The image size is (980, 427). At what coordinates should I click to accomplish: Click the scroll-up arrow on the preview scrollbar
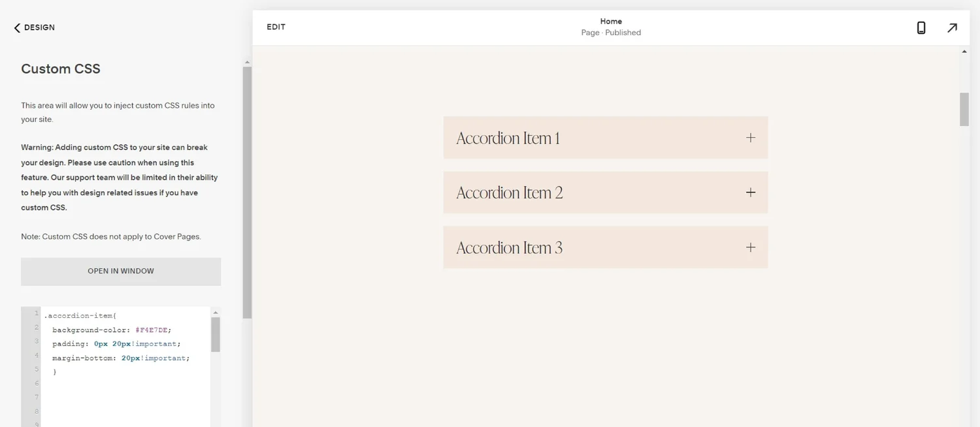click(963, 50)
